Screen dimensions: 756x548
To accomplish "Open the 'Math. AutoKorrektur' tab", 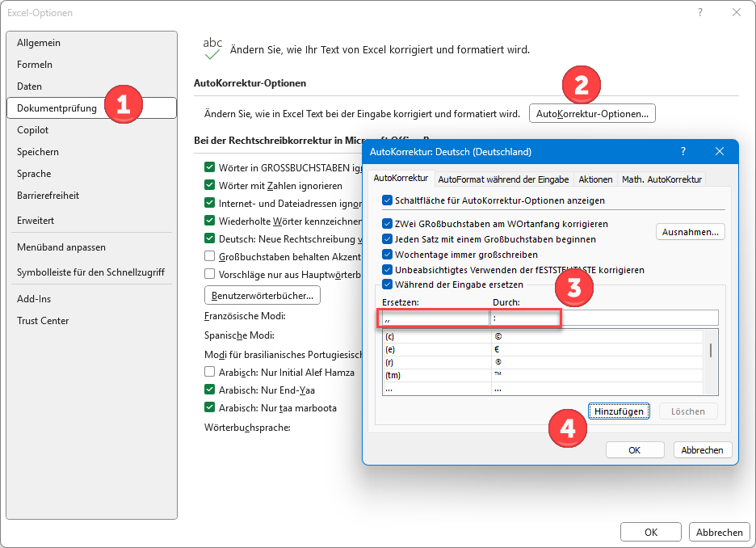I will [661, 179].
